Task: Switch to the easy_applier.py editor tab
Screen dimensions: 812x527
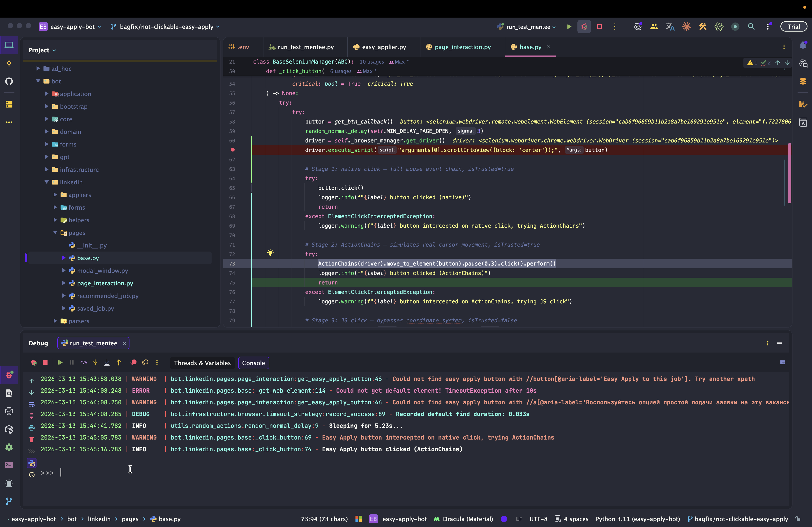Action: [x=383, y=47]
